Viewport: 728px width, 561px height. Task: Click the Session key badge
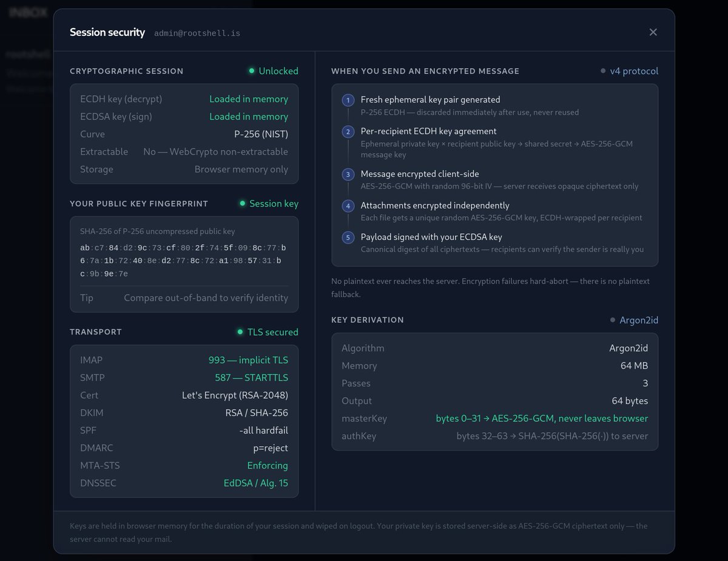pyautogui.click(x=269, y=203)
